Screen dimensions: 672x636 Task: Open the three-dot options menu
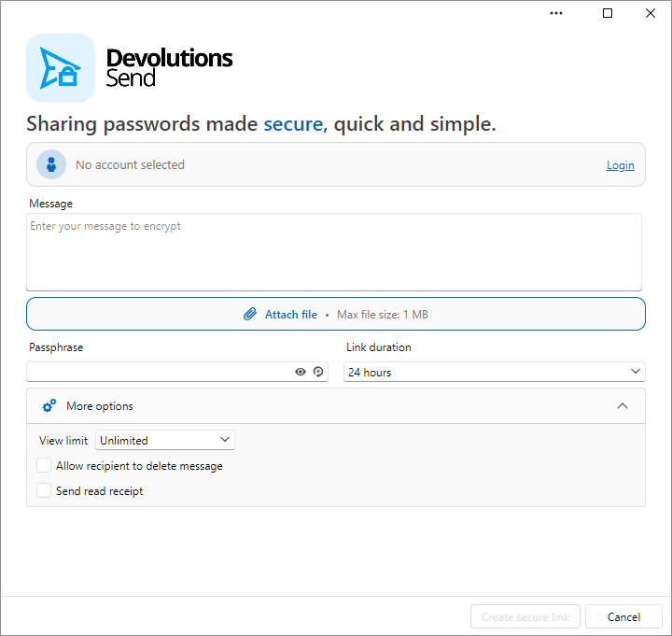pos(556,13)
